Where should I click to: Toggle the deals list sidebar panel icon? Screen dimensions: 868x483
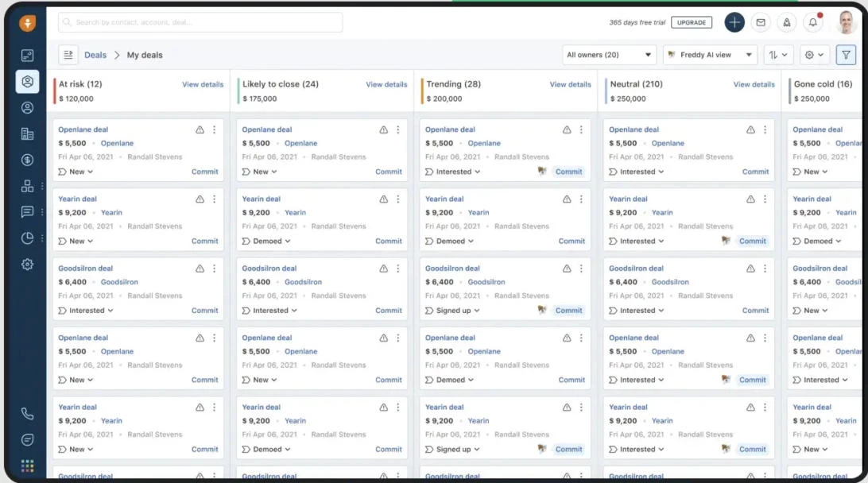coord(68,55)
